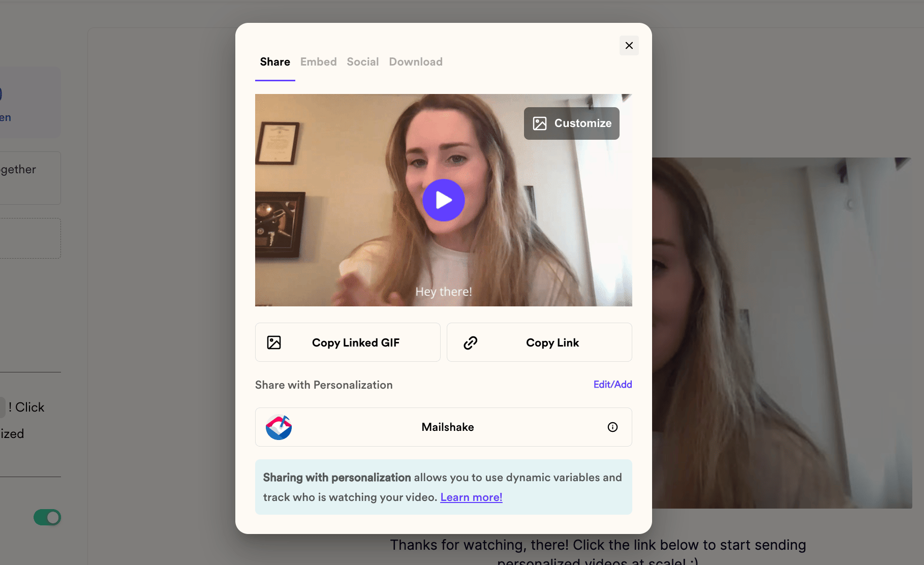Image resolution: width=924 pixels, height=565 pixels.
Task: Close the share dialog with X
Action: (x=629, y=46)
